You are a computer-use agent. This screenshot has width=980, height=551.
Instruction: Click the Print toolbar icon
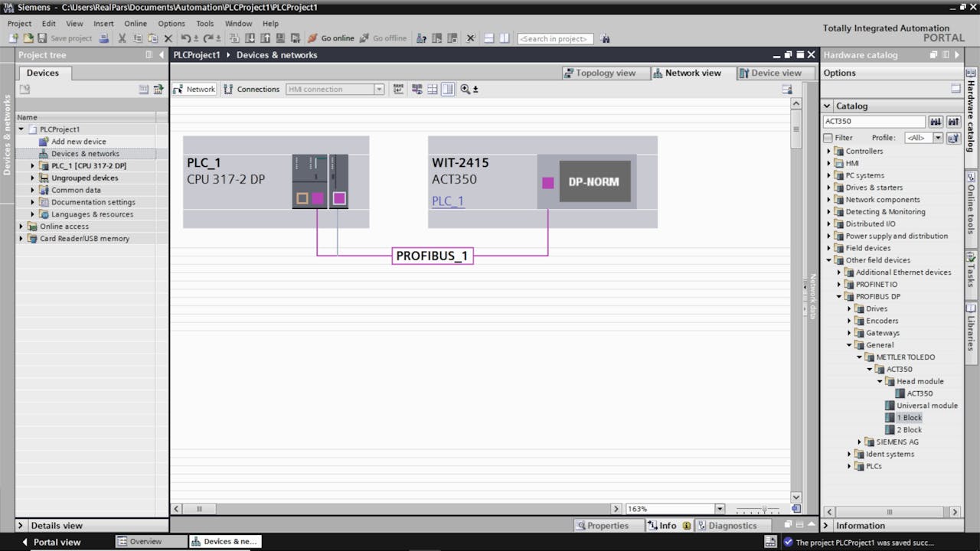(x=103, y=38)
